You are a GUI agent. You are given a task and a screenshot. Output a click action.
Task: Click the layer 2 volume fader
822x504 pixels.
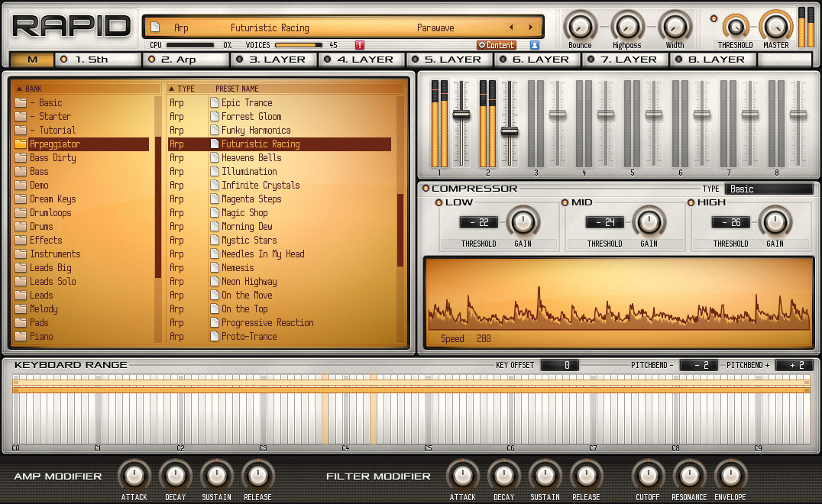click(509, 131)
